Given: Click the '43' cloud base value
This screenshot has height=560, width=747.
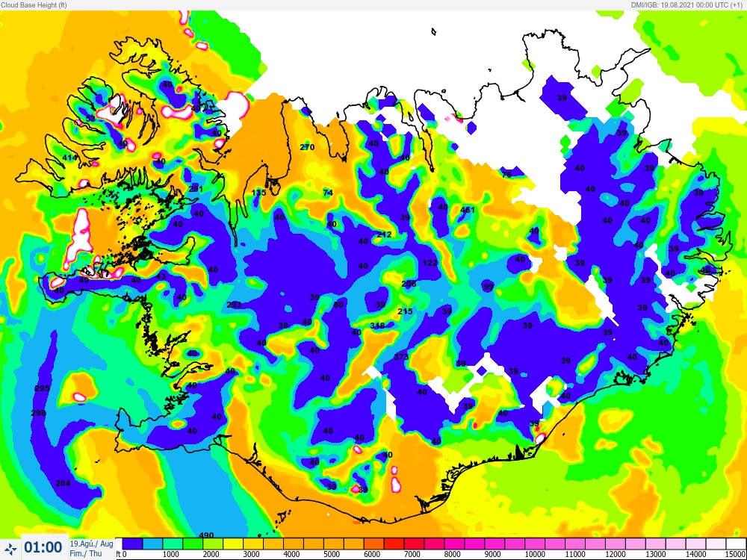Looking at the screenshot, I should pos(161,277).
